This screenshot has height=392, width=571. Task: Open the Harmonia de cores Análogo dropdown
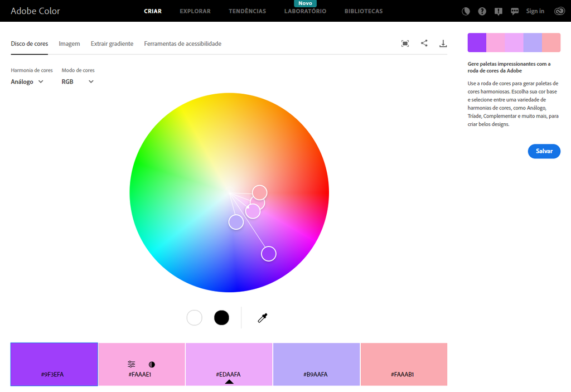(26, 81)
